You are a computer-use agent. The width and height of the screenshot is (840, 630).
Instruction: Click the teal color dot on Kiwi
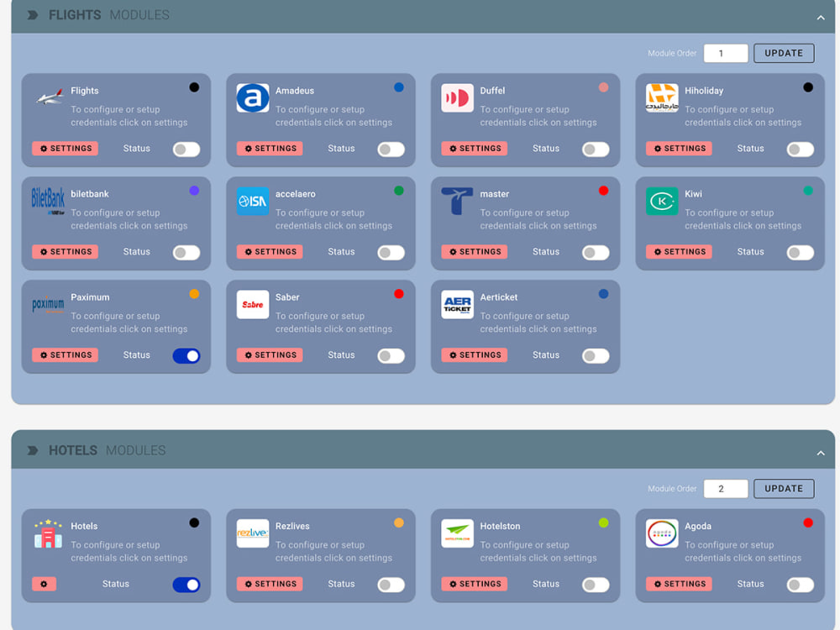click(808, 191)
